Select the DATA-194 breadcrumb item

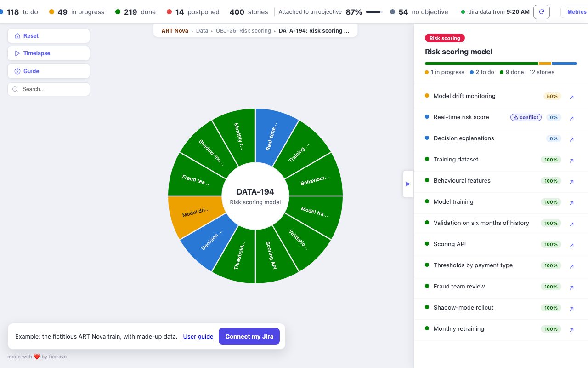pyautogui.click(x=314, y=31)
